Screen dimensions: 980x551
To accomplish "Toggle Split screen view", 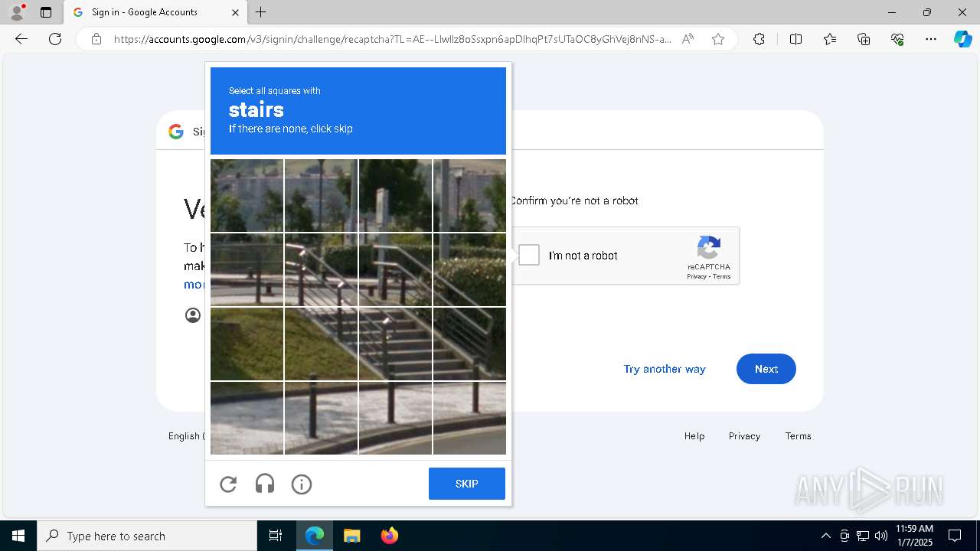I will tap(795, 39).
